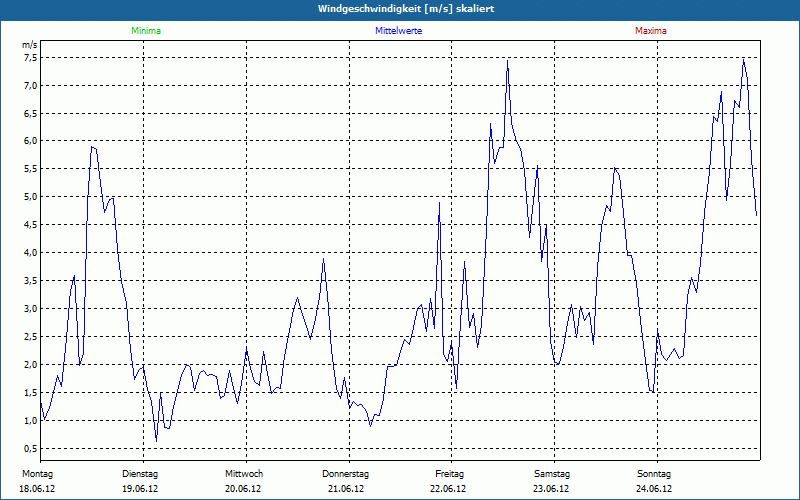
Task: Click the 1,0 y-axis value
Action: click(x=31, y=421)
